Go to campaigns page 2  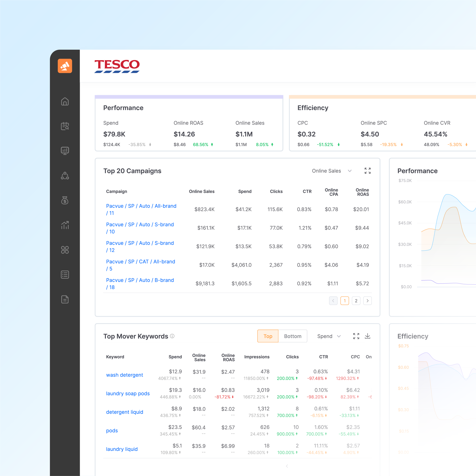point(356,301)
